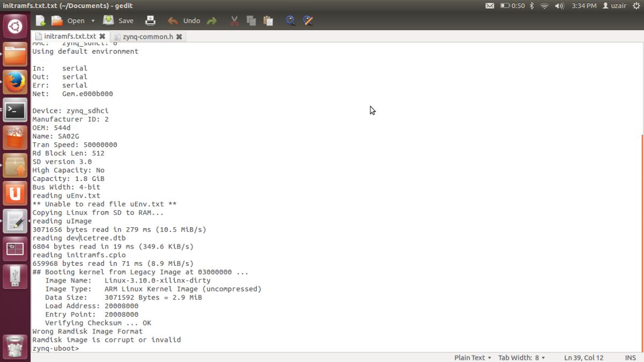The height and width of the screenshot is (362, 644).
Task: Cut selection with the scissors icon
Action: (x=235, y=21)
